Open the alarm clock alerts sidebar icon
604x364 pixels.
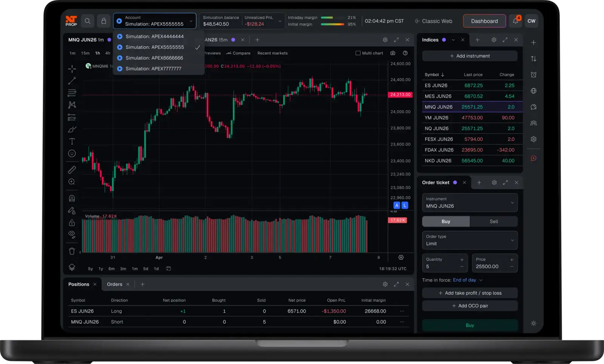[533, 75]
